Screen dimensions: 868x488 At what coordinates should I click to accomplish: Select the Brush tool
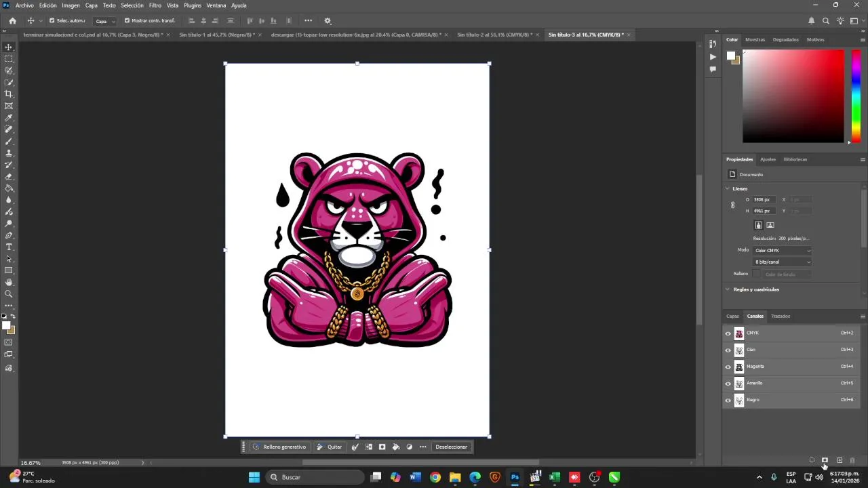click(9, 141)
